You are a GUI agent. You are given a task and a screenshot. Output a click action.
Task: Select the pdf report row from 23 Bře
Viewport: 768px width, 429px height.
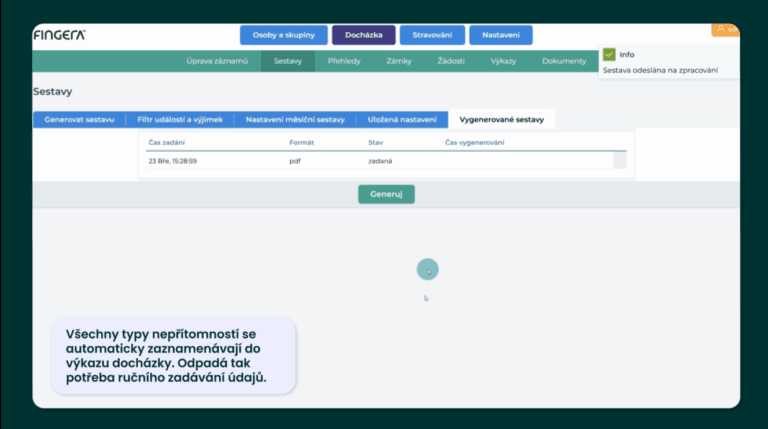point(380,160)
